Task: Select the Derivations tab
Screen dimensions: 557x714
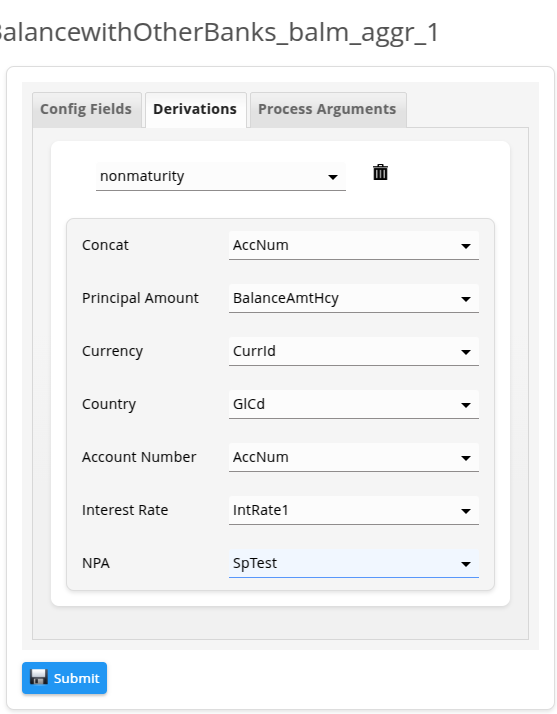Action: tap(195, 109)
